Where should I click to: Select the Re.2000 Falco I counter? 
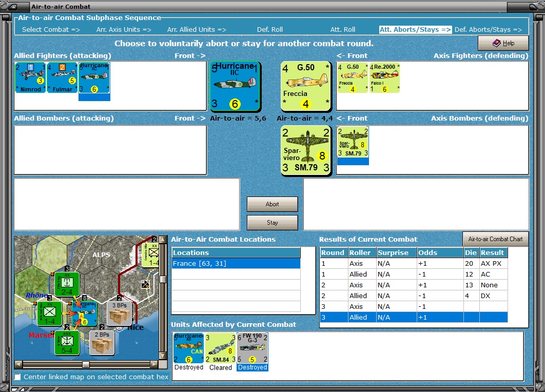pos(384,78)
